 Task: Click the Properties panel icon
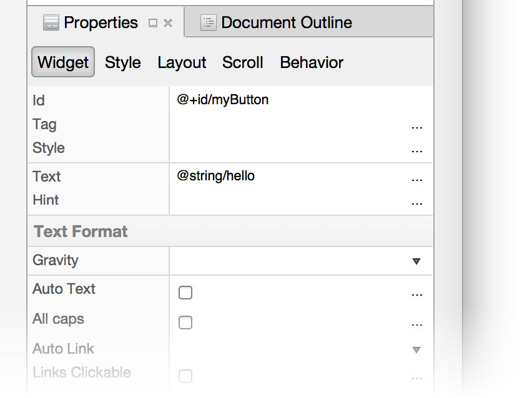coord(51,22)
